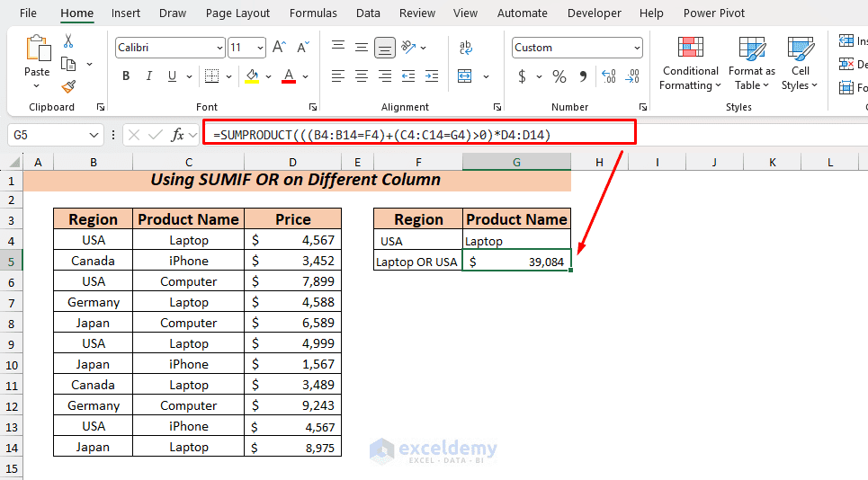Image resolution: width=868 pixels, height=480 pixels.
Task: Toggle Wrap Text
Action: (466, 48)
